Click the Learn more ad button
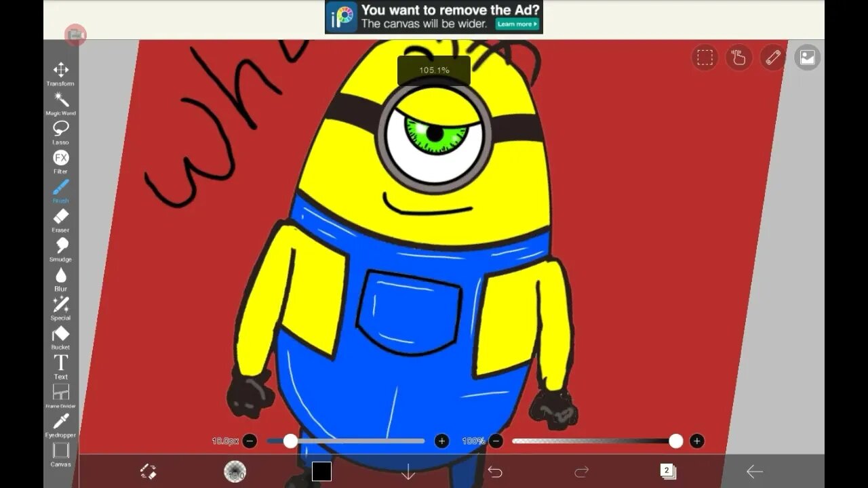The width and height of the screenshot is (868, 488). [517, 24]
